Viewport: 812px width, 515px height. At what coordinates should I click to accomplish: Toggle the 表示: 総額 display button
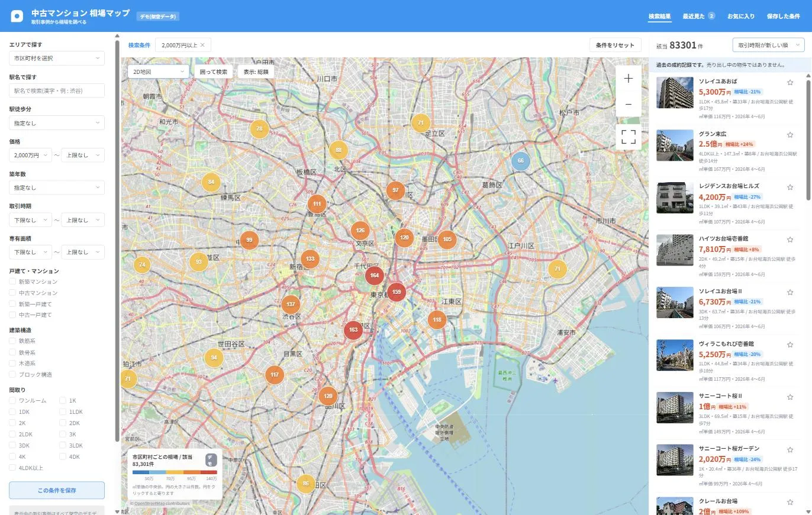tap(256, 72)
